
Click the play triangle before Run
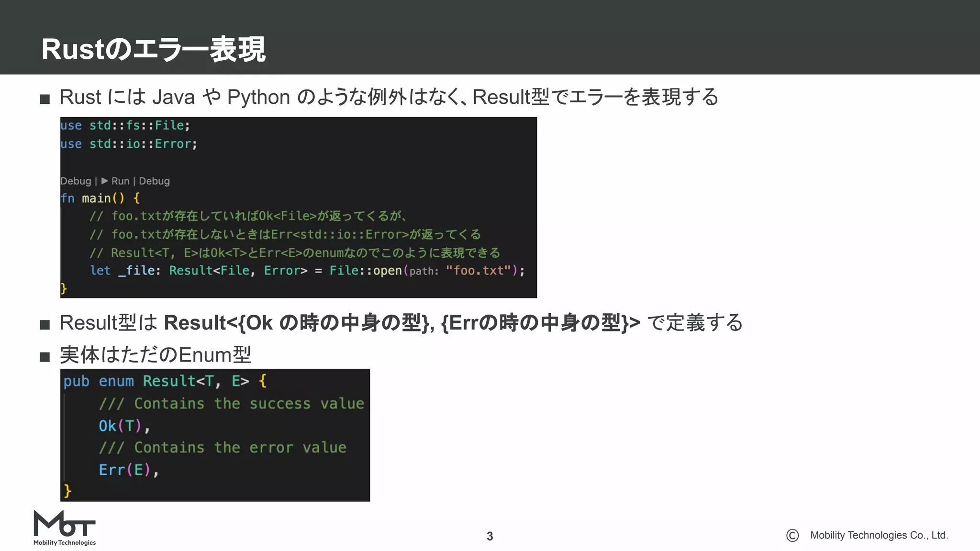[x=105, y=181]
